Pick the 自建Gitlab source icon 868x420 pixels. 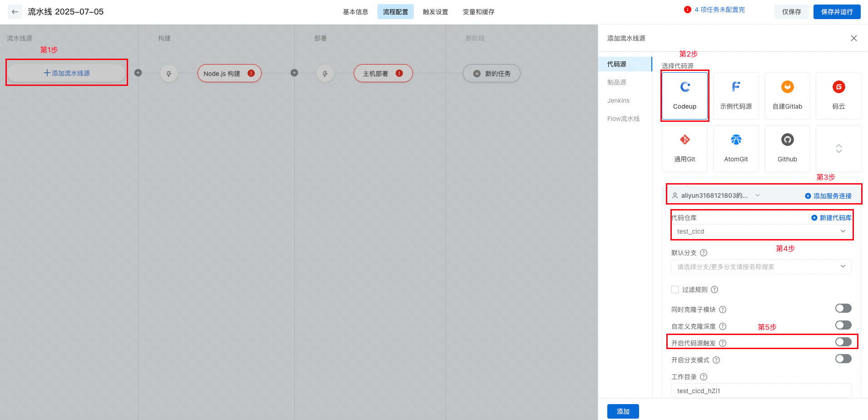pyautogui.click(x=787, y=87)
